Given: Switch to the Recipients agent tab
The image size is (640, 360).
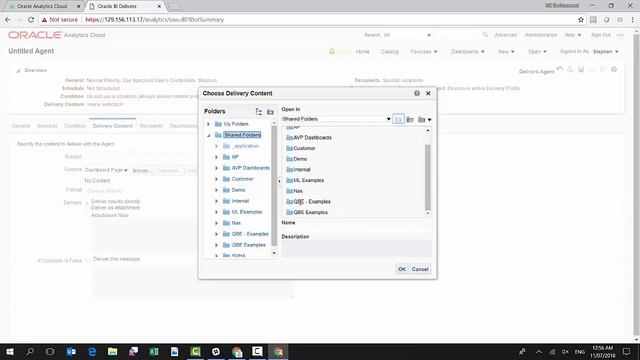Looking at the screenshot, I should pyautogui.click(x=151, y=126).
